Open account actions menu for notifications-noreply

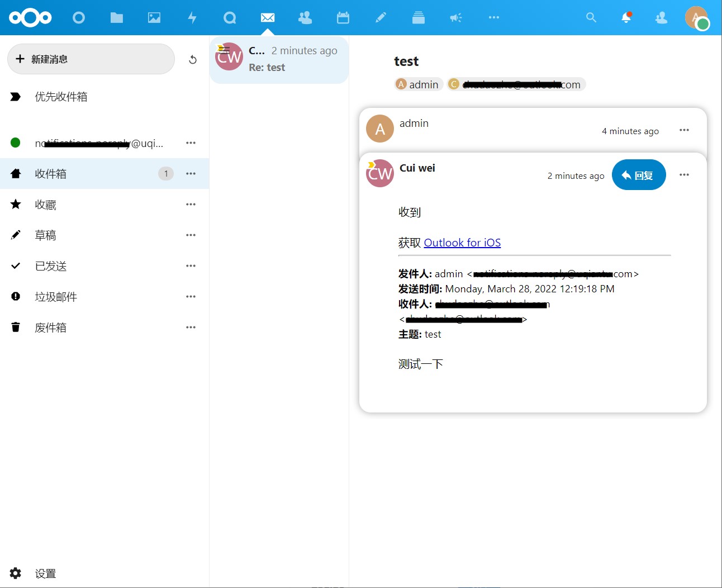point(191,143)
